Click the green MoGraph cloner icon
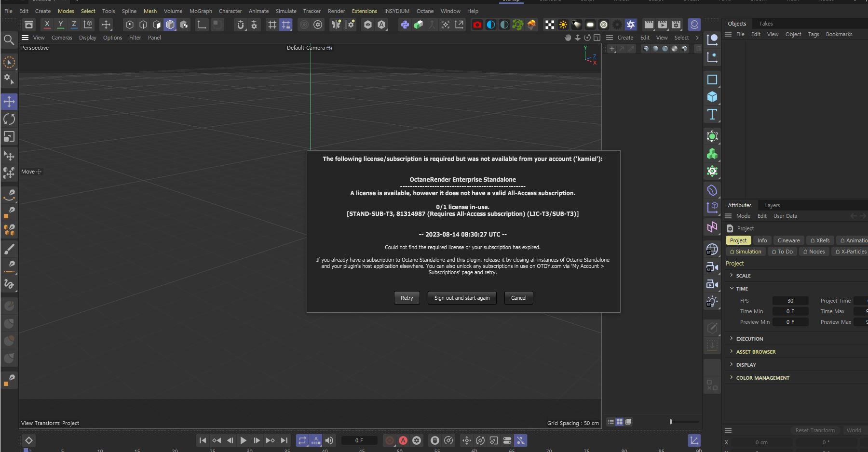The height and width of the screenshot is (452, 868). 712,154
